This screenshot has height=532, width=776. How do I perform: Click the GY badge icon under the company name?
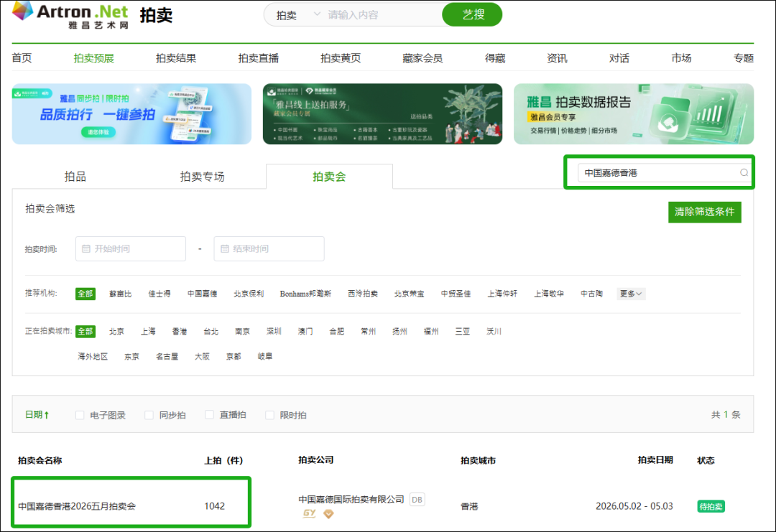(309, 513)
